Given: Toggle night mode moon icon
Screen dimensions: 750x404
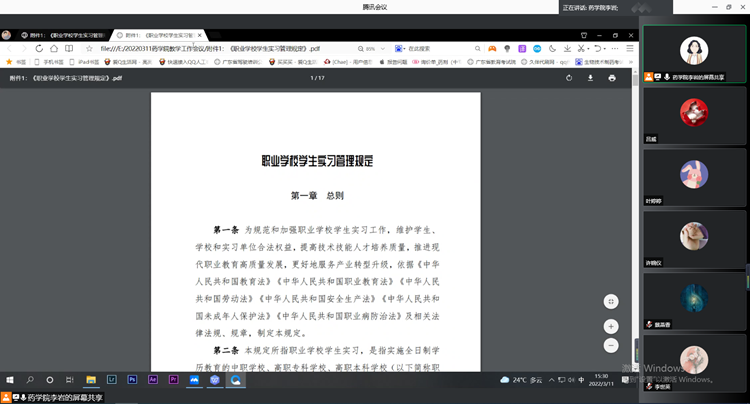Looking at the screenshot, I should point(552,48).
